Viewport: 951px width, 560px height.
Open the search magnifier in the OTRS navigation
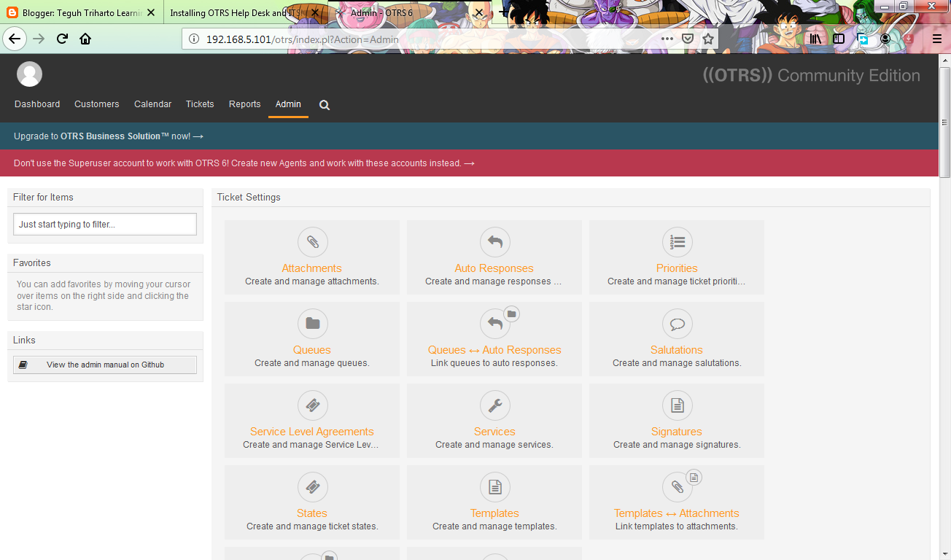(324, 105)
